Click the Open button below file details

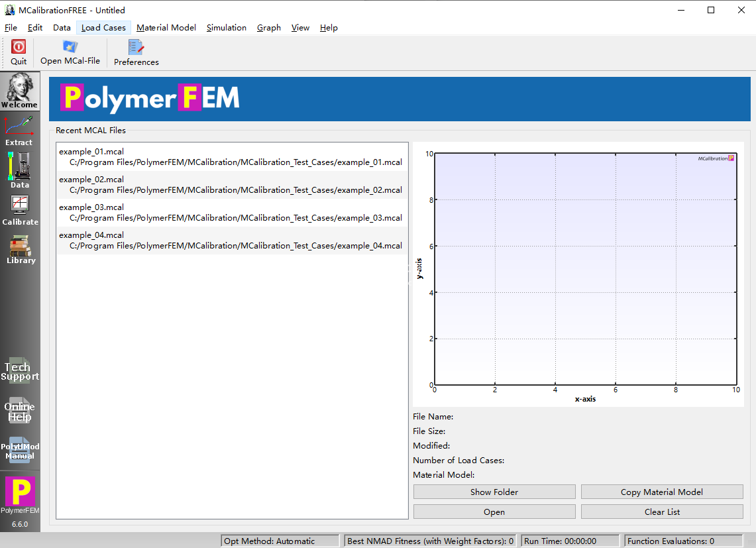(x=494, y=512)
